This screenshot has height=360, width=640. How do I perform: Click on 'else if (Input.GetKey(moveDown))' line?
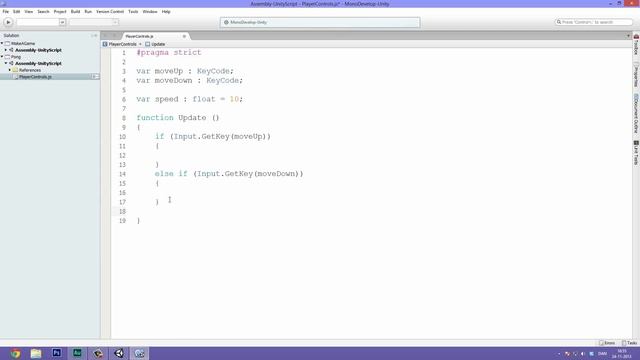[x=229, y=174]
